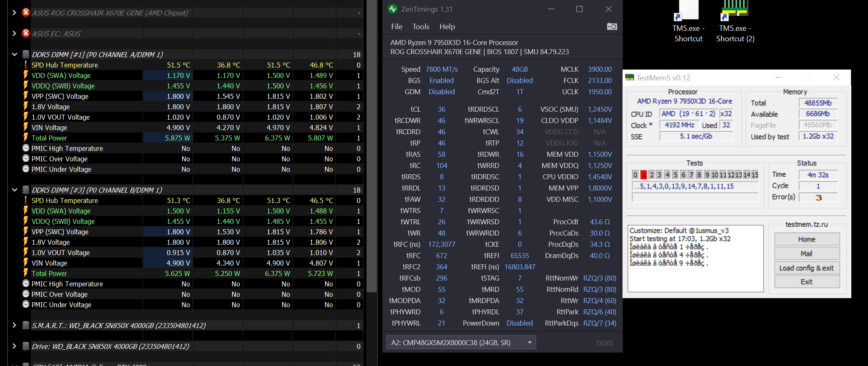The image size is (868, 366).
Task: Click the TestMem5 Error(s) count field
Action: click(818, 197)
